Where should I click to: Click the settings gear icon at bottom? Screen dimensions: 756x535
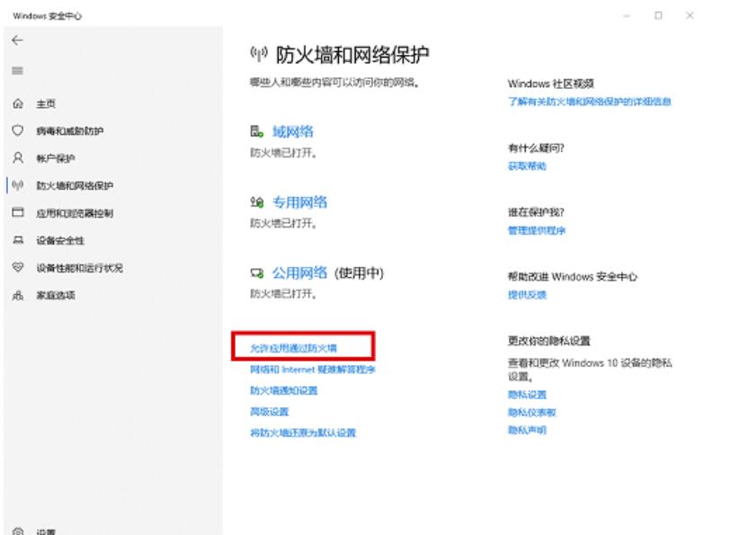click(18, 531)
